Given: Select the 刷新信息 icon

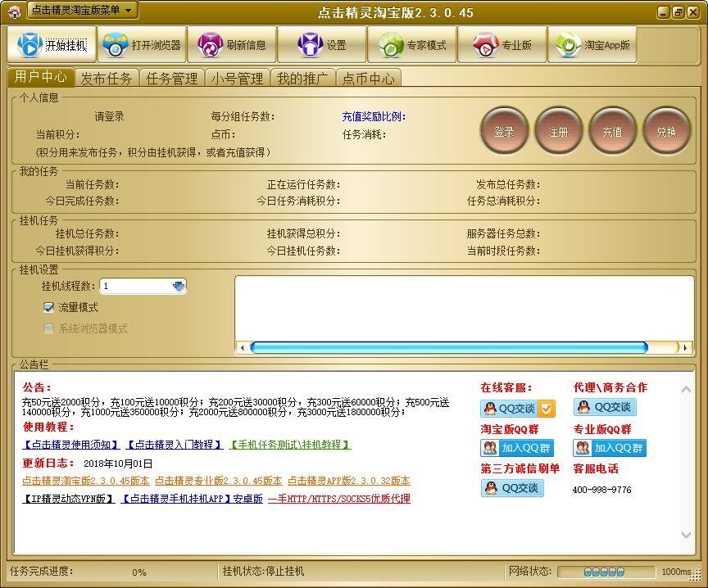Looking at the screenshot, I should [234, 45].
